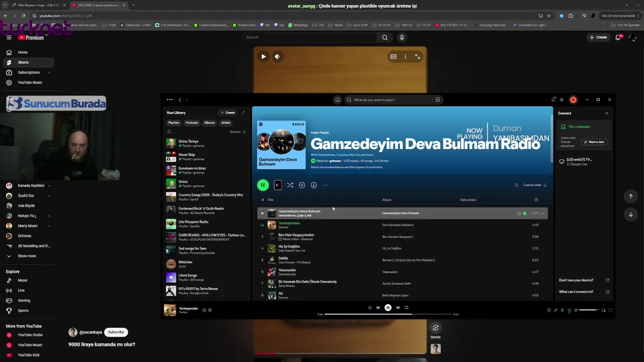Screen dimensions: 644x362
Task: Filter library by Albums
Action: pos(209,123)
